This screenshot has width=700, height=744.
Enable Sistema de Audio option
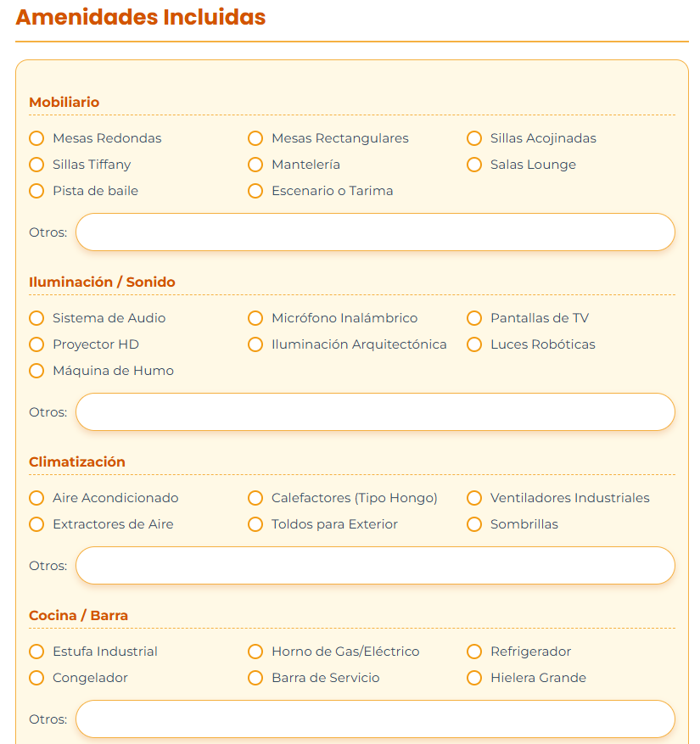[36, 318]
